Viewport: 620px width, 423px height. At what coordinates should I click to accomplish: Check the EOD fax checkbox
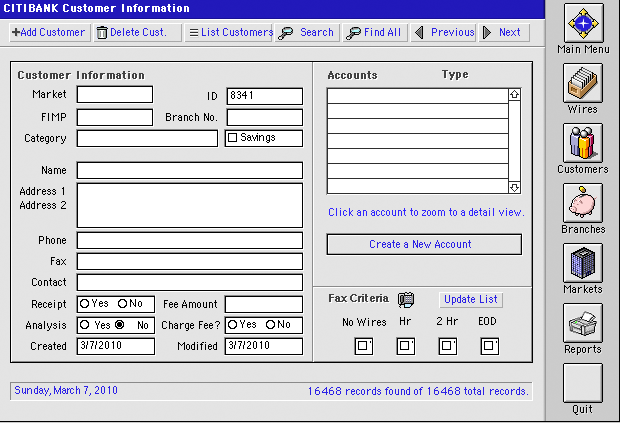[490, 346]
